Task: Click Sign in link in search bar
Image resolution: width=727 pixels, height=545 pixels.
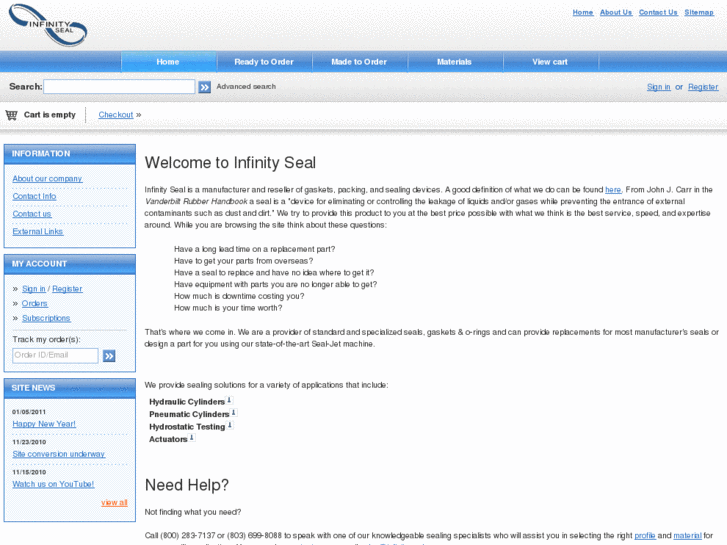Action: tap(658, 87)
